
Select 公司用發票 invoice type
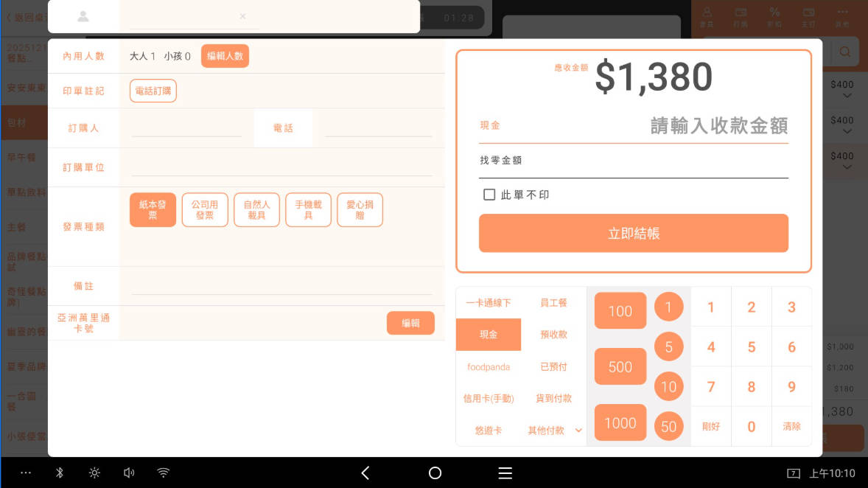pyautogui.click(x=205, y=210)
